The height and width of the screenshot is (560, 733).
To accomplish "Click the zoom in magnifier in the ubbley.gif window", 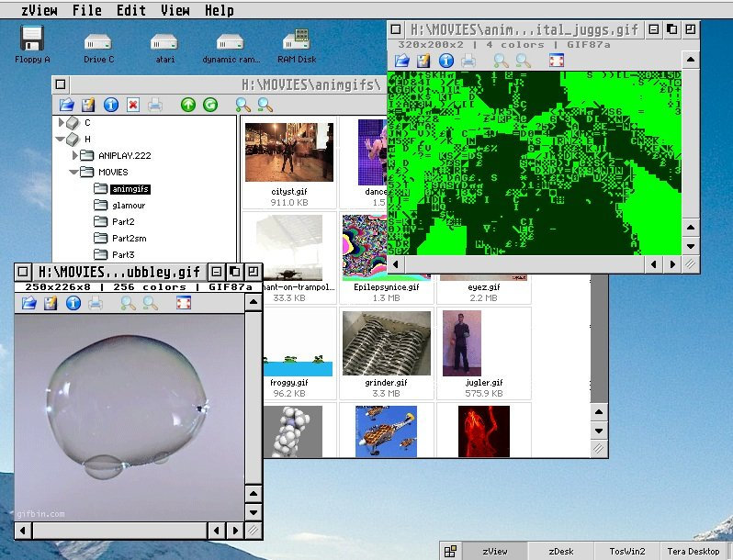I will (128, 303).
